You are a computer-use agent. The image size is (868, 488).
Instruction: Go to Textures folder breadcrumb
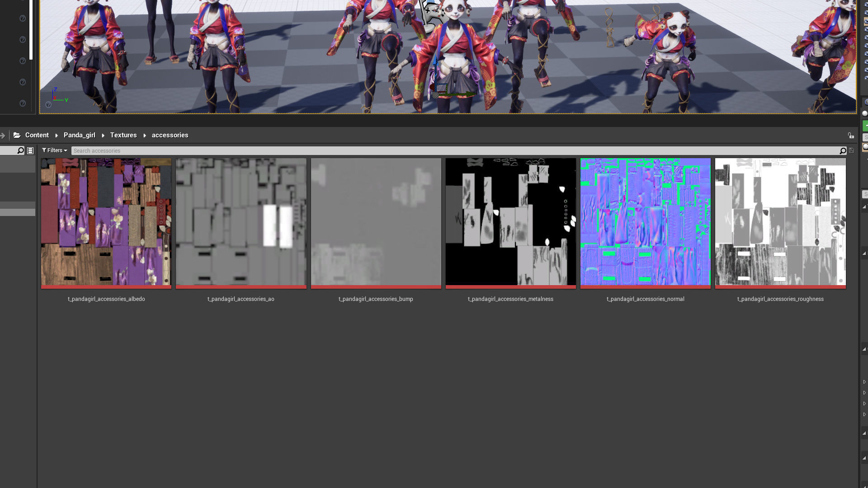pos(123,135)
